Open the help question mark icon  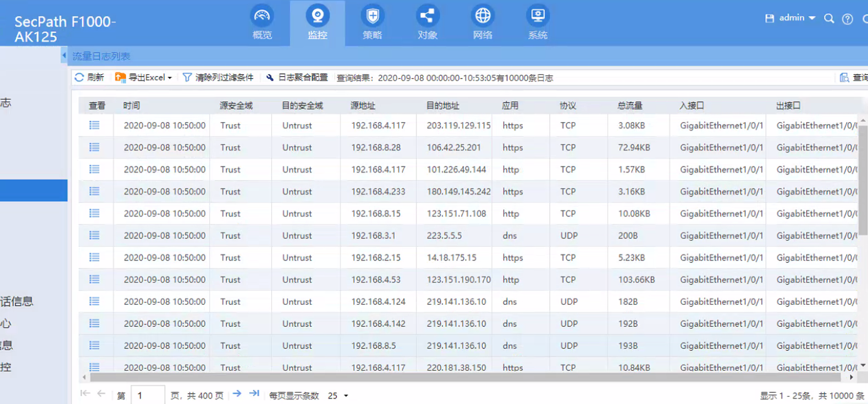tap(847, 19)
